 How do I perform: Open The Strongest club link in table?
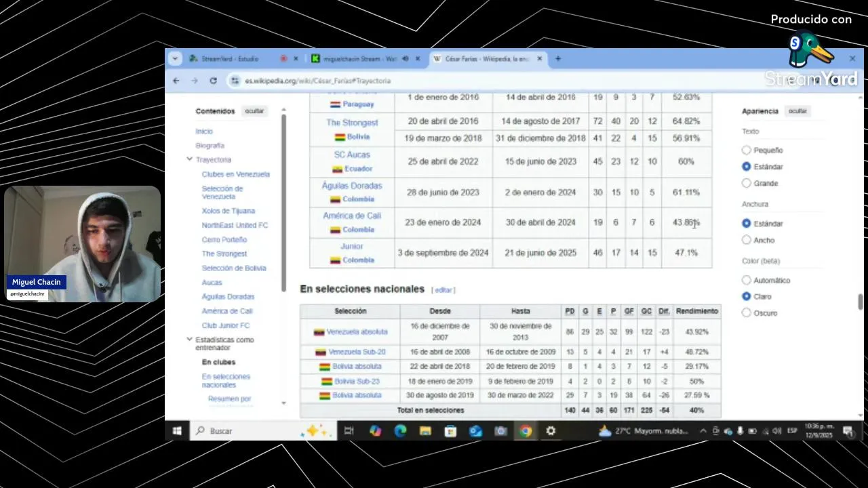[x=352, y=123]
